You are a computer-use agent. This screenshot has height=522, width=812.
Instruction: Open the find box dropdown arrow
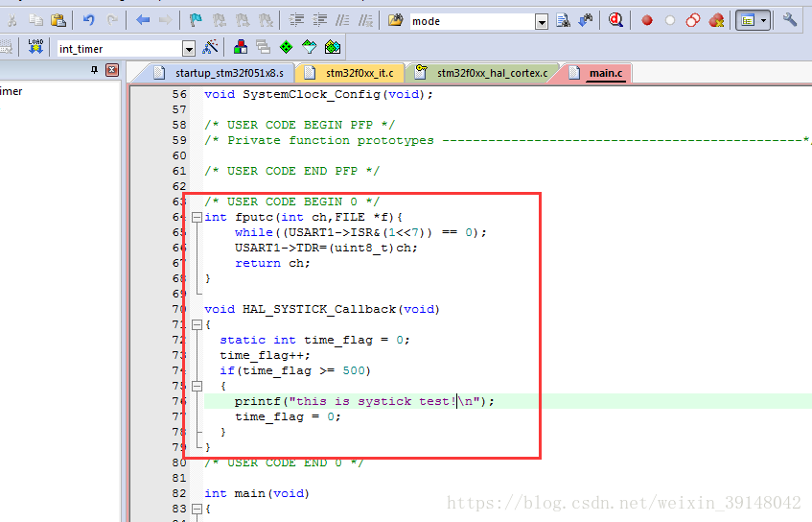point(542,22)
